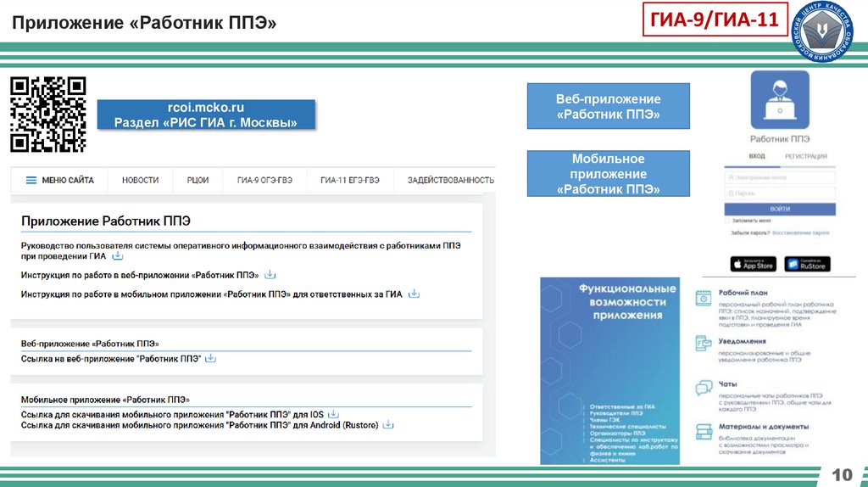Select the ГИА-11 ЕГЭ-ГВЭ menu item
The height and width of the screenshot is (487, 868).
tap(350, 180)
